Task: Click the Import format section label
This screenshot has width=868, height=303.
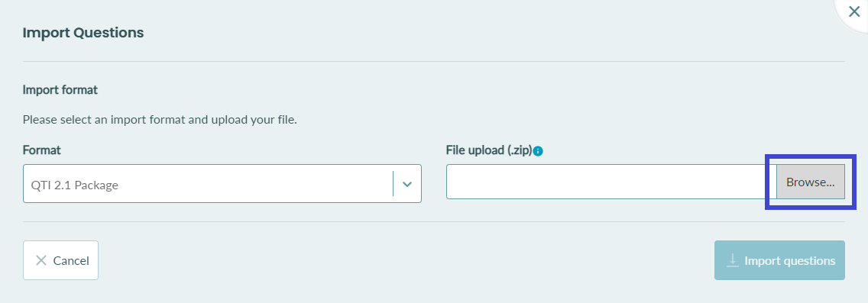Action: pyautogui.click(x=60, y=89)
